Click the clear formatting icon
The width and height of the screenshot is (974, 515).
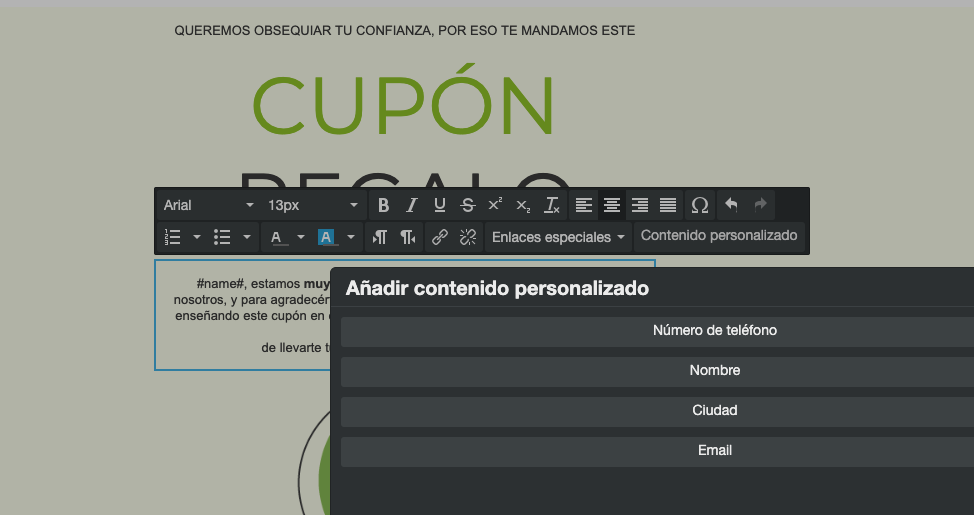pos(551,205)
